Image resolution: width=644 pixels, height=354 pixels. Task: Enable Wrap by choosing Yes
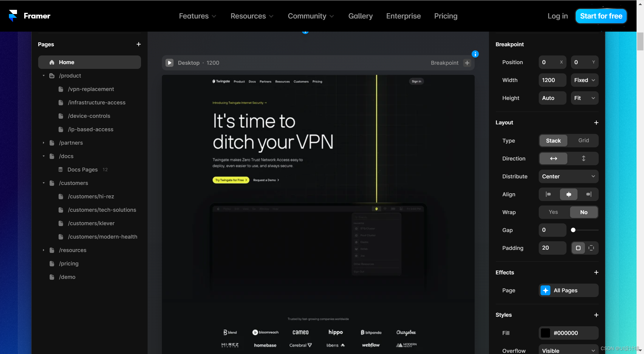point(553,212)
